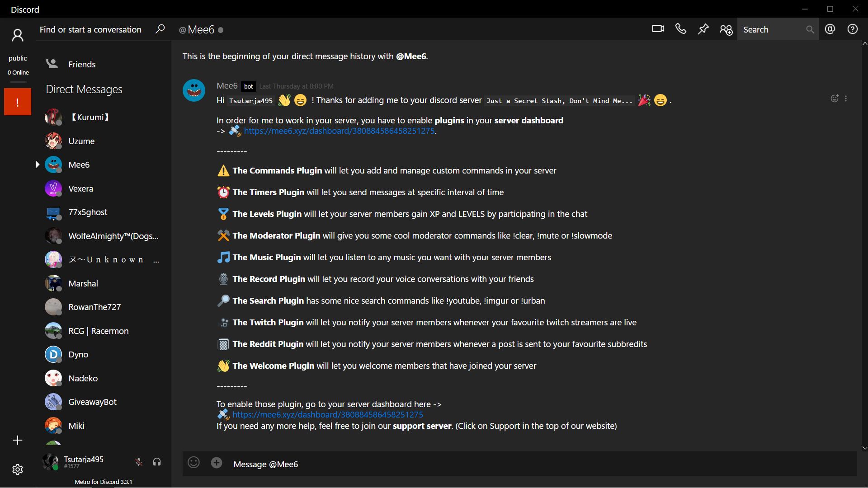Open Marshal direct message
Screen dimensions: 868x488
tap(104, 283)
